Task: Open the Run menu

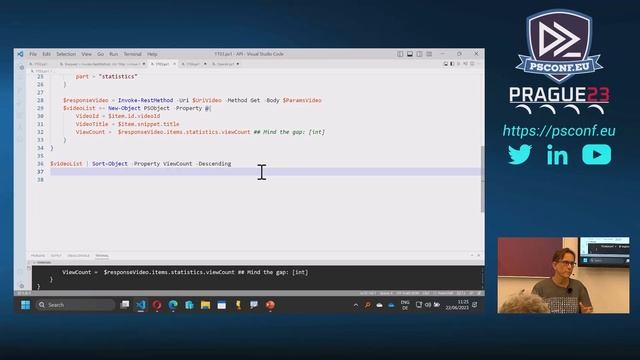Action: point(113,54)
